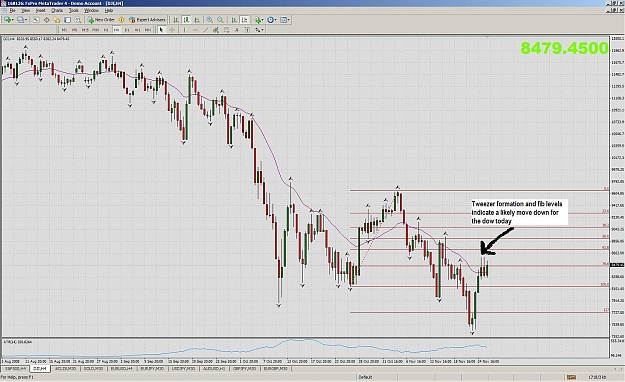
Task: Select the Fibonacci Retracement tool
Action: (x=226, y=30)
